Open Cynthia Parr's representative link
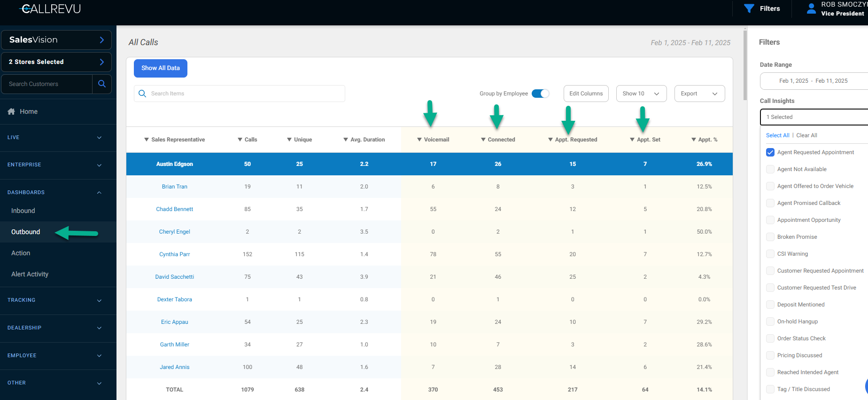The height and width of the screenshot is (400, 868). pos(174,254)
